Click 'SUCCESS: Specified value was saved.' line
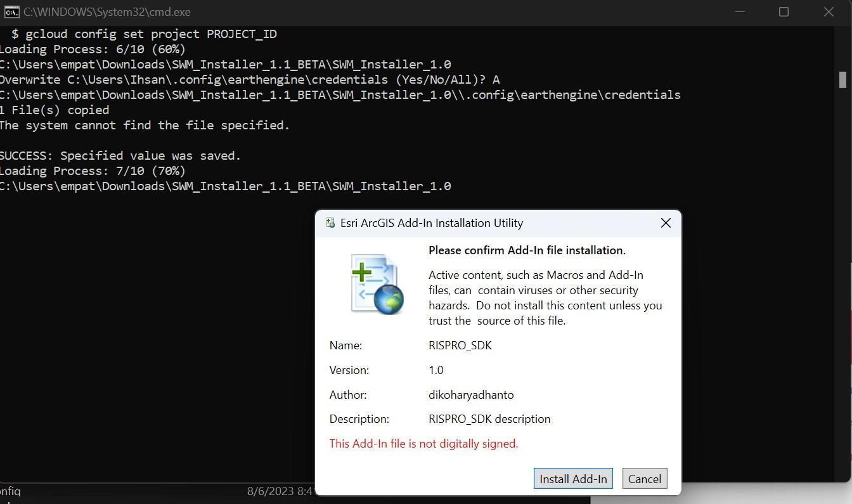This screenshot has height=504, width=852. (x=120, y=155)
